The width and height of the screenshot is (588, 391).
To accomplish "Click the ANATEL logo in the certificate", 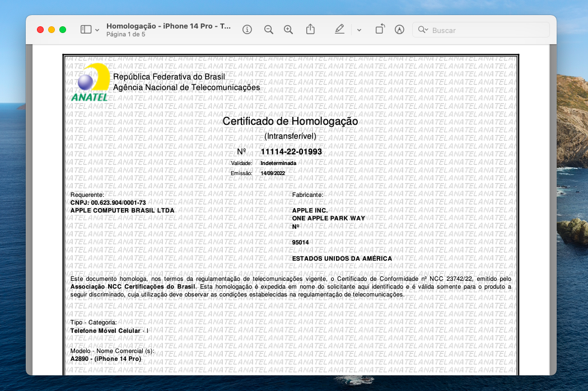I will point(90,82).
